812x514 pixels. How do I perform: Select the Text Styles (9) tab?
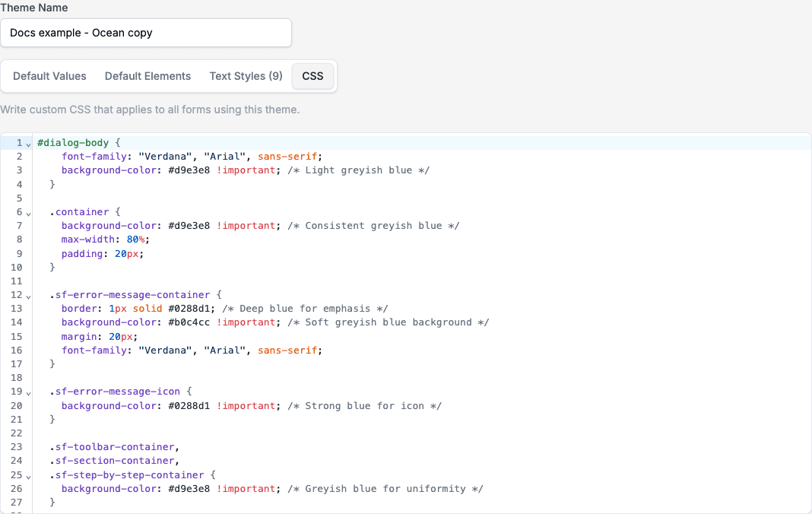pos(246,76)
